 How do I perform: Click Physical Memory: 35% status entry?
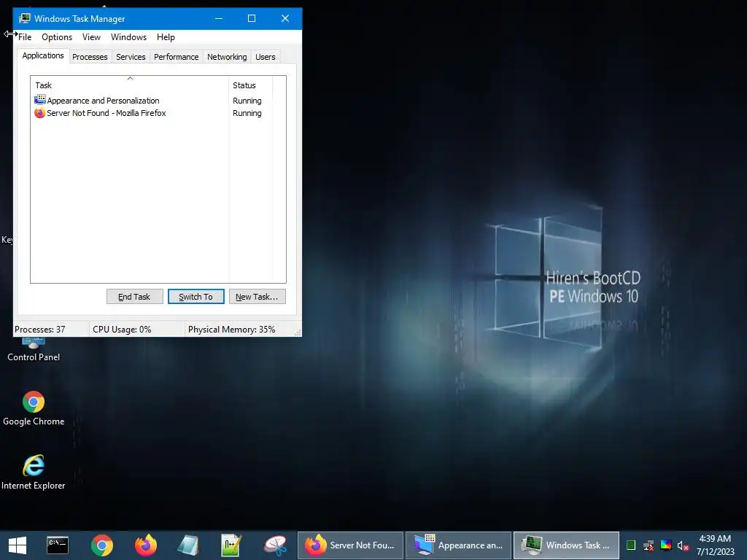click(x=231, y=330)
